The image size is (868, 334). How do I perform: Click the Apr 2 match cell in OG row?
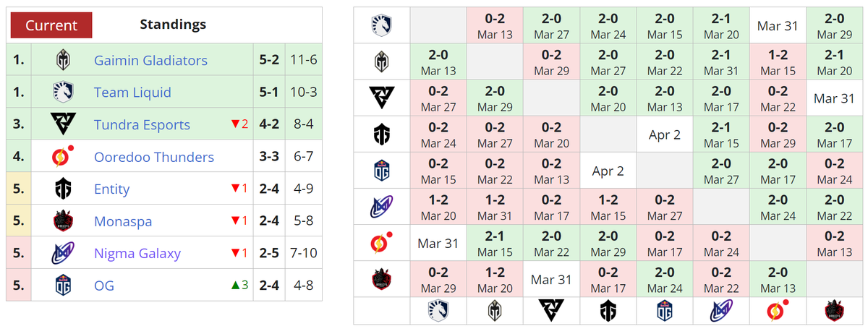608,171
